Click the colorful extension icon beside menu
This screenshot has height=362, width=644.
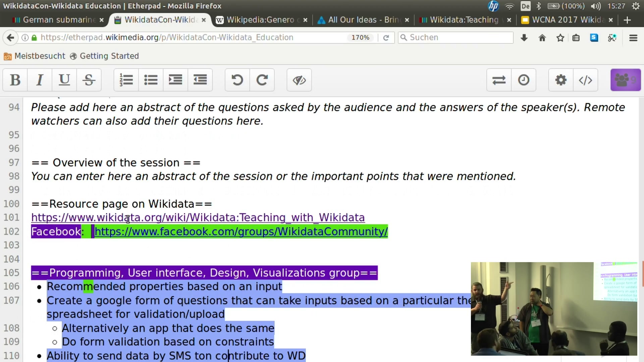tap(612, 38)
